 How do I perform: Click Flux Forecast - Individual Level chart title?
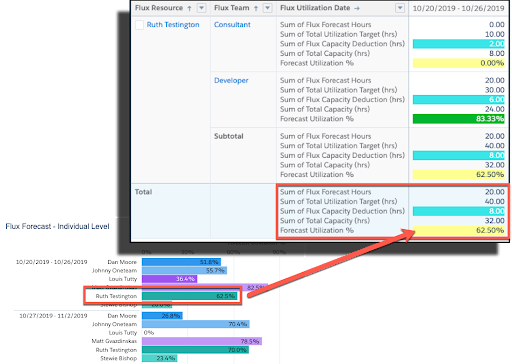point(57,226)
